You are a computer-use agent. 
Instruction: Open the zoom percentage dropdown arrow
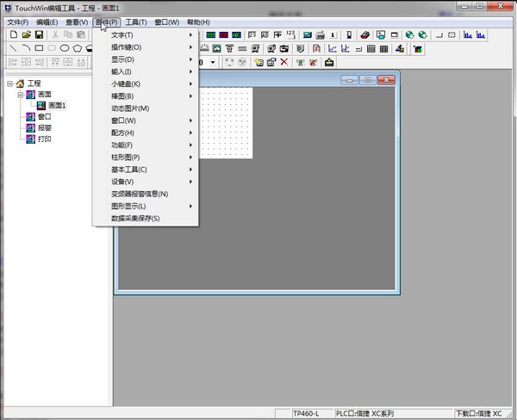tap(213, 63)
